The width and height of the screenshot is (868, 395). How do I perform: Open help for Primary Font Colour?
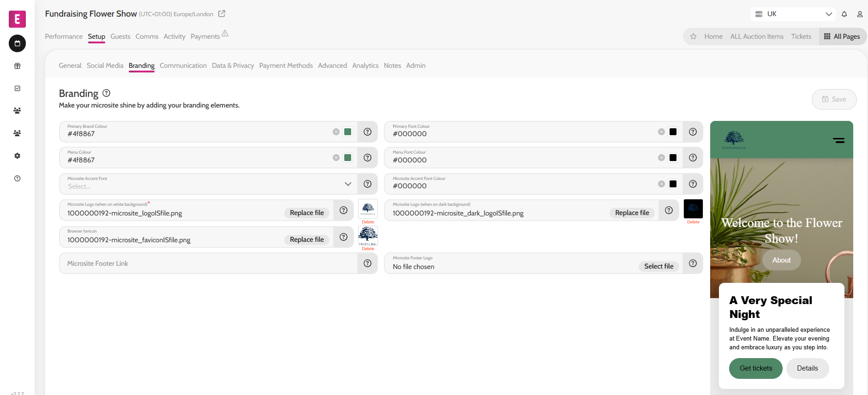tap(693, 132)
